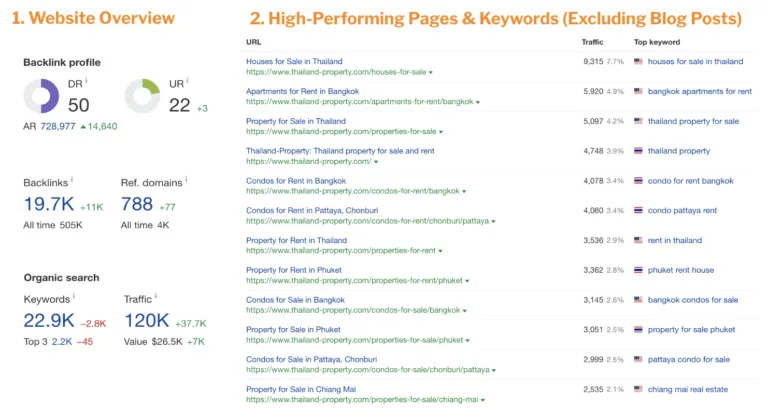Click keyword link condo pattaya rent

point(682,210)
